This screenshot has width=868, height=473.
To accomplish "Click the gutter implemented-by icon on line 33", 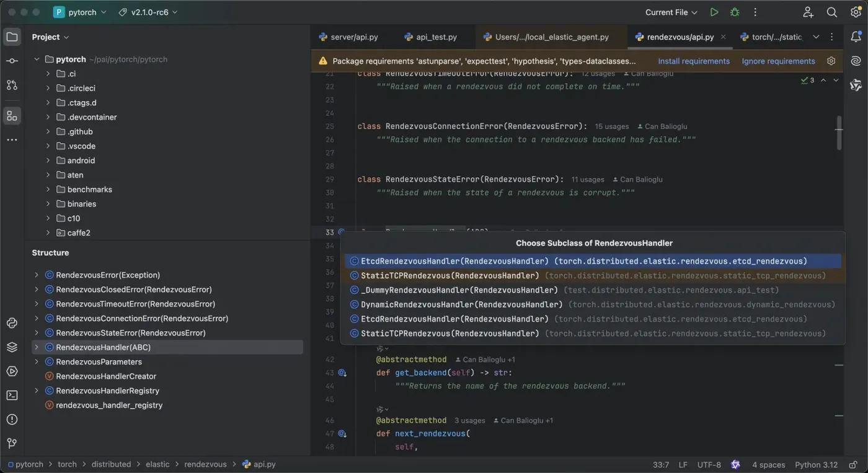I will pyautogui.click(x=341, y=232).
